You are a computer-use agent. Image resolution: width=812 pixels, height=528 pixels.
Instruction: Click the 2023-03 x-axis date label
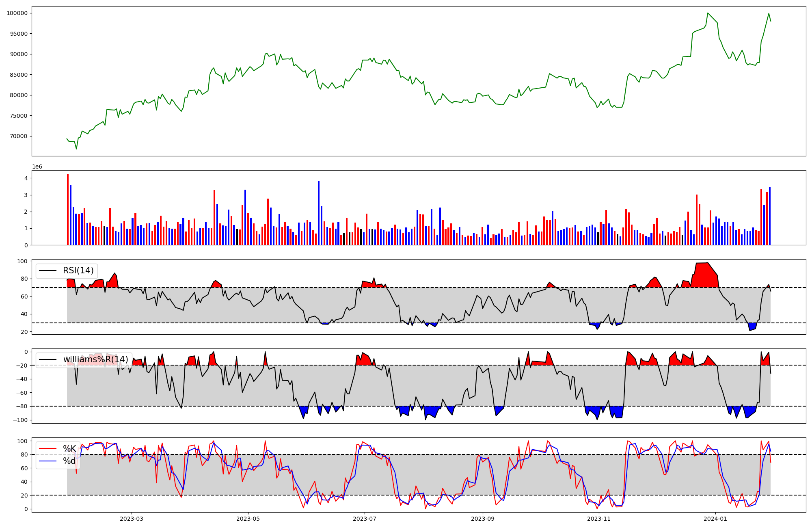tap(132, 519)
